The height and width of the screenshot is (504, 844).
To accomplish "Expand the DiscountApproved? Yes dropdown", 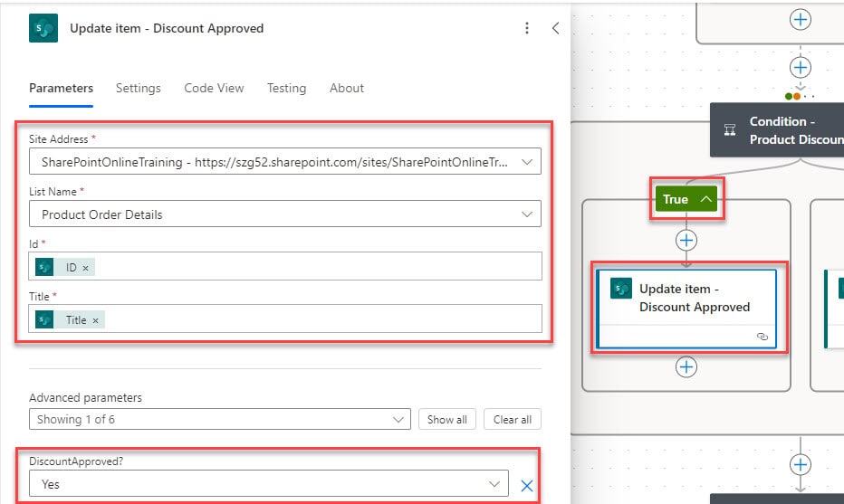I will (269, 484).
